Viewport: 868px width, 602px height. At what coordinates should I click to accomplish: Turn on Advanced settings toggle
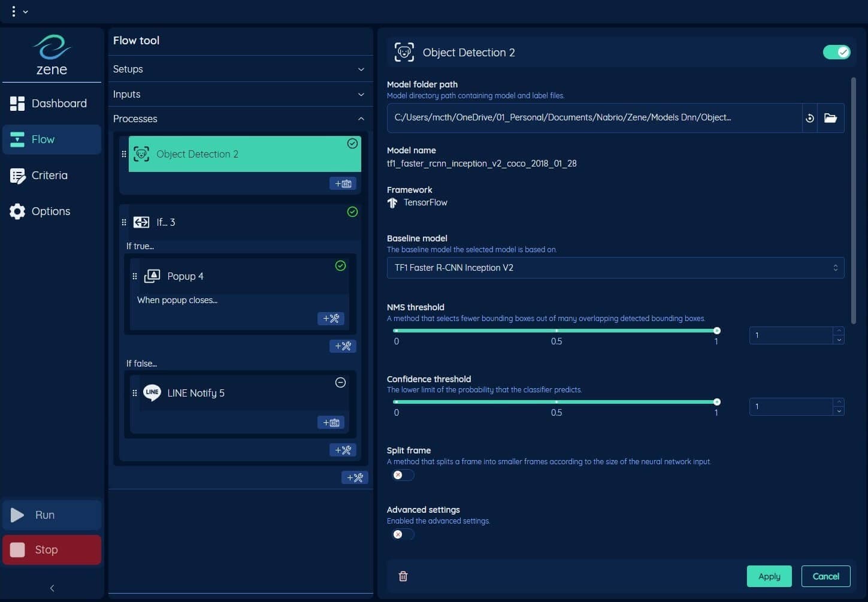tap(403, 534)
